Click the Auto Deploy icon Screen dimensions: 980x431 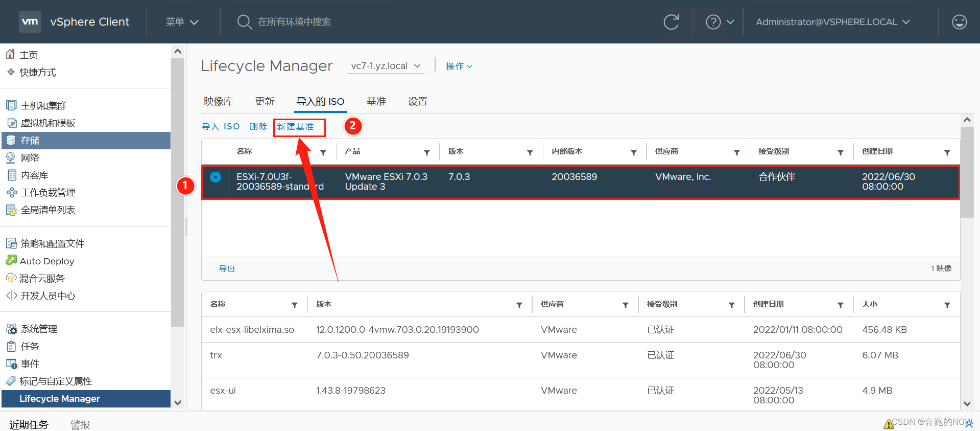coord(11,260)
